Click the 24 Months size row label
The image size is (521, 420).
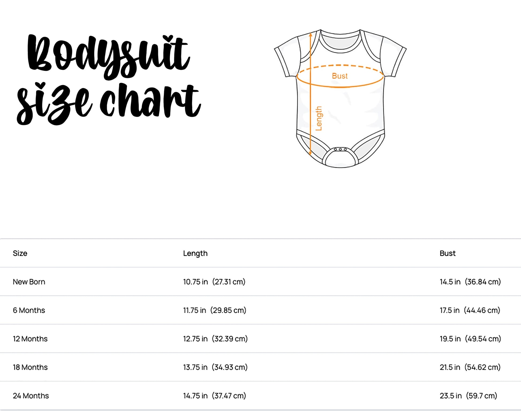[x=31, y=396]
